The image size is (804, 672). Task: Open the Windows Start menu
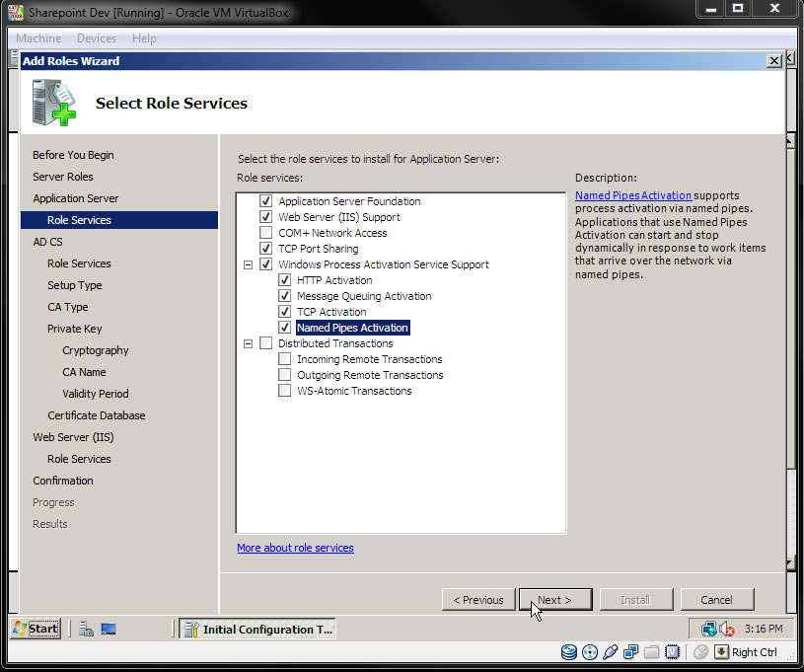(x=36, y=629)
